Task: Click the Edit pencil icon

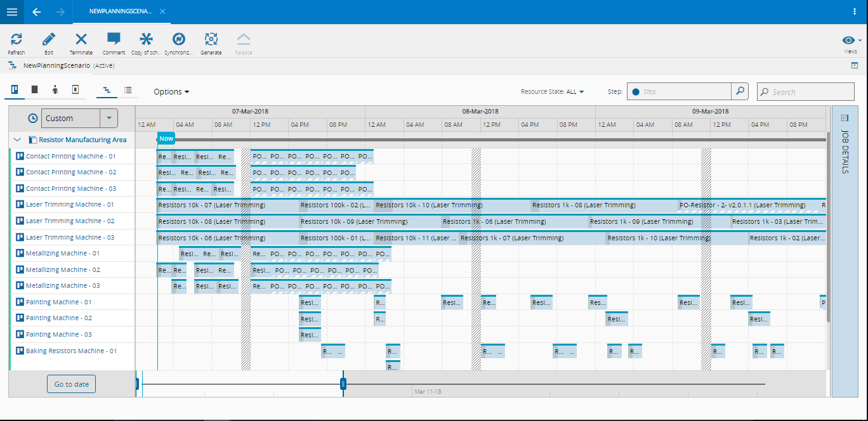Action: 49,40
